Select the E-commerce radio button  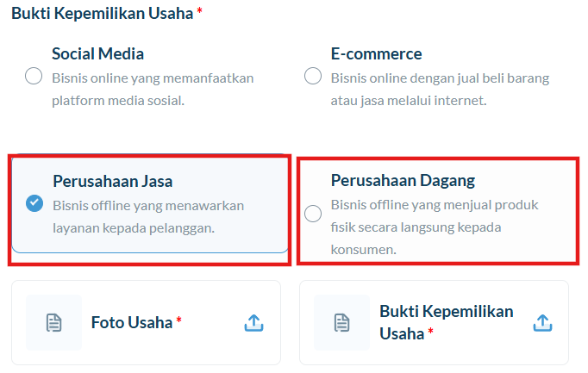point(313,76)
